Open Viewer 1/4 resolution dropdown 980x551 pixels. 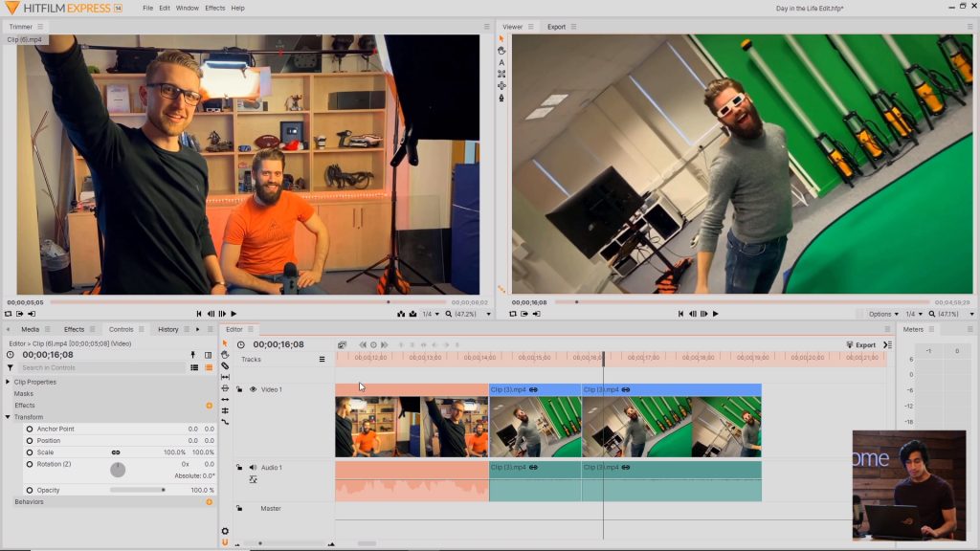tap(914, 314)
